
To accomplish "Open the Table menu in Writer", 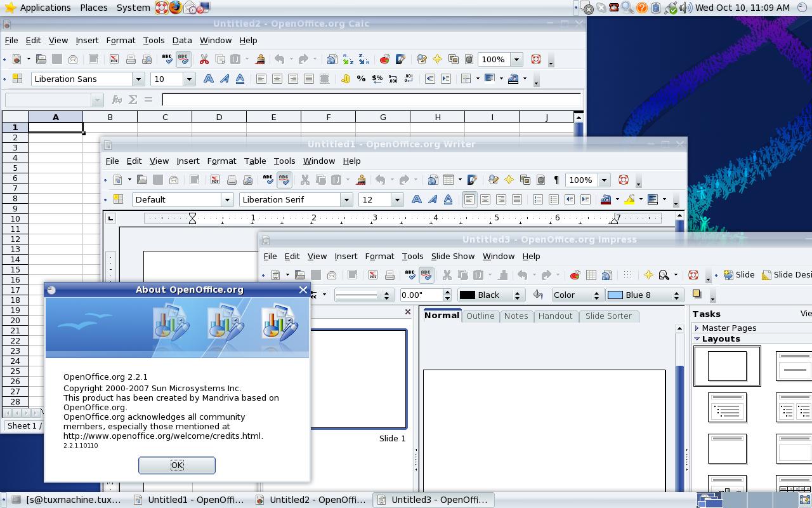I will click(255, 161).
